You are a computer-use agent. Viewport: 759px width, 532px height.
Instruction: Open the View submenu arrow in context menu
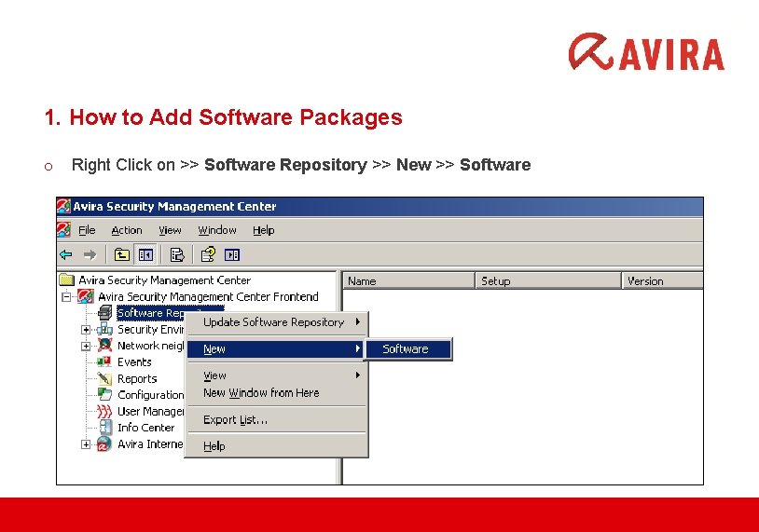pos(358,375)
